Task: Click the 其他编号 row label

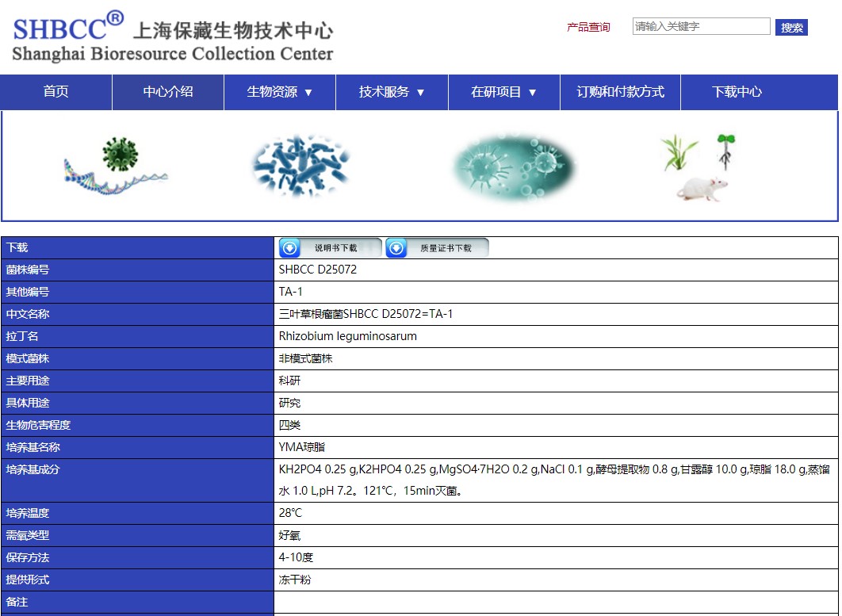Action: point(28,292)
